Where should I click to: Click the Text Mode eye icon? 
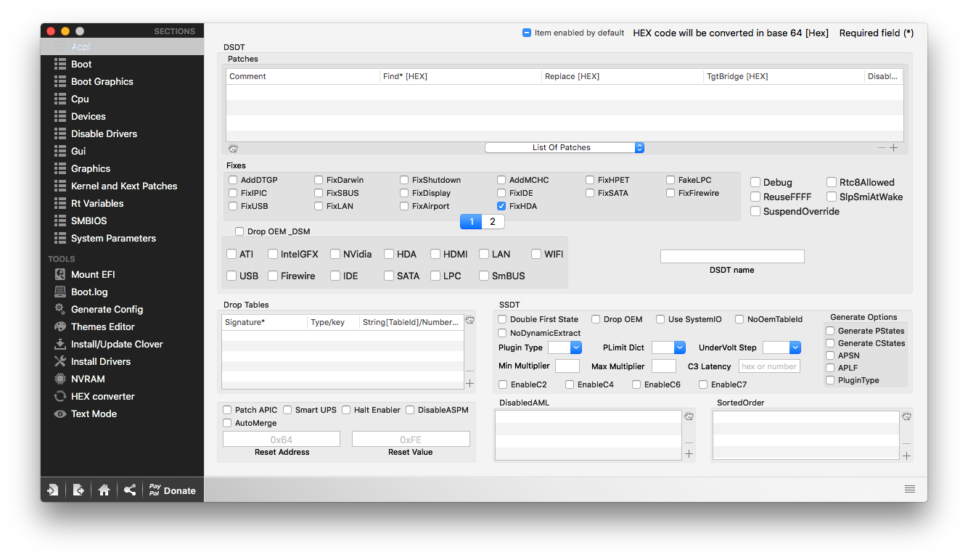(x=60, y=413)
